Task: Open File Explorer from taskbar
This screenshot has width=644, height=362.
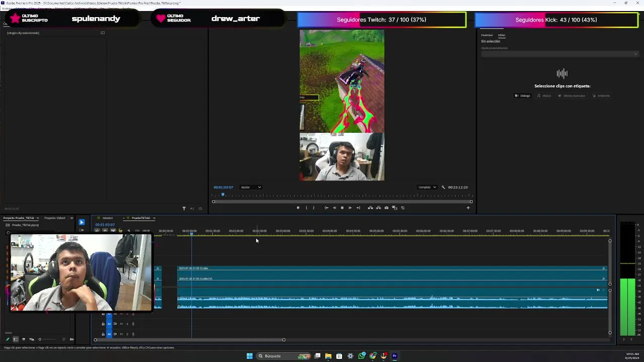Action: [x=328, y=356]
